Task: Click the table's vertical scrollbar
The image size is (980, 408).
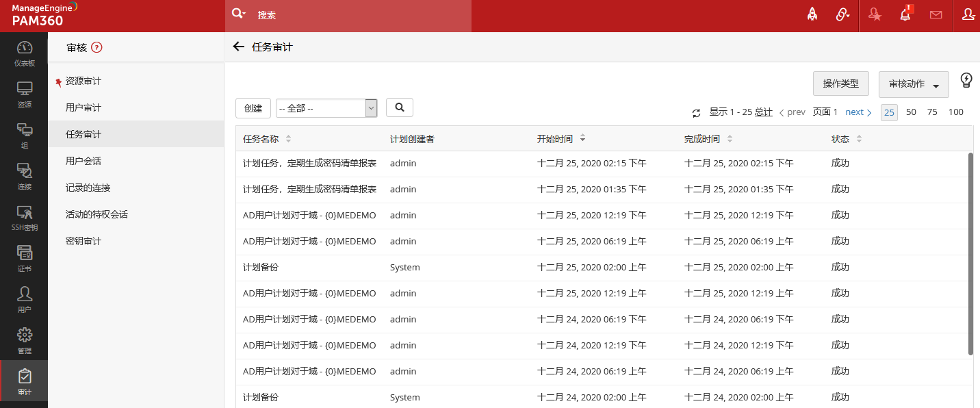Action: 970,253
